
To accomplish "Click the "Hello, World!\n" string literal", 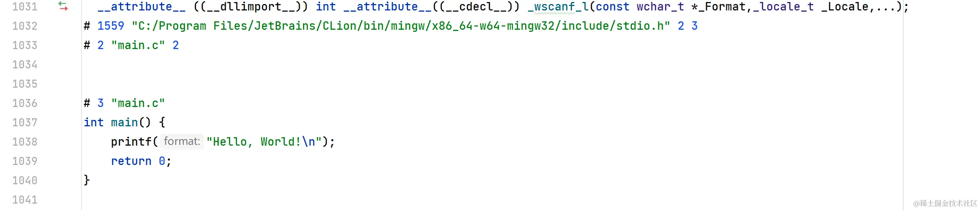I will pos(264,142).
